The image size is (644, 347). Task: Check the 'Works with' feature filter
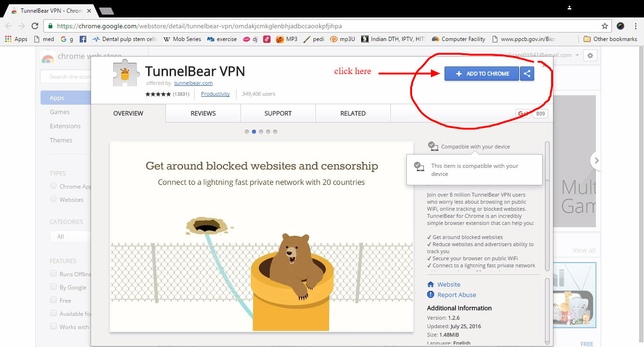pyautogui.click(x=53, y=327)
